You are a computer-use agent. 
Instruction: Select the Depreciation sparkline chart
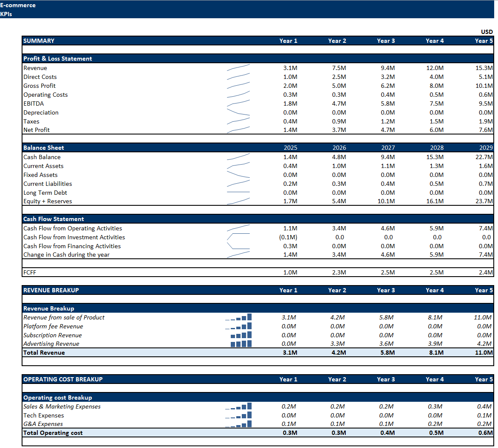coord(238,112)
